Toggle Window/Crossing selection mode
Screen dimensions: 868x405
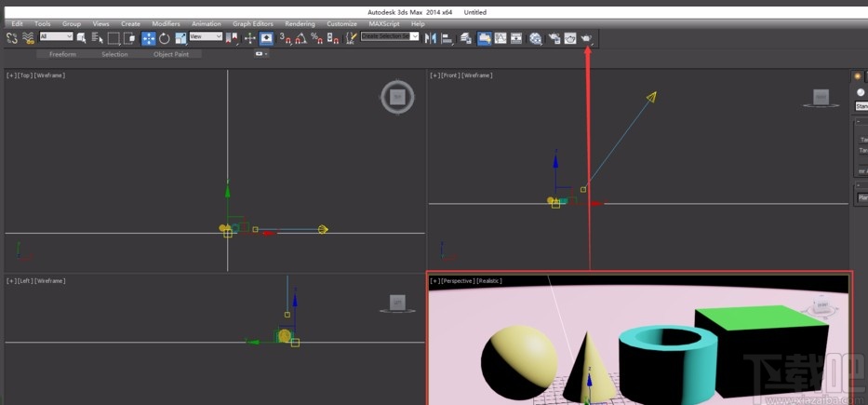(x=129, y=37)
